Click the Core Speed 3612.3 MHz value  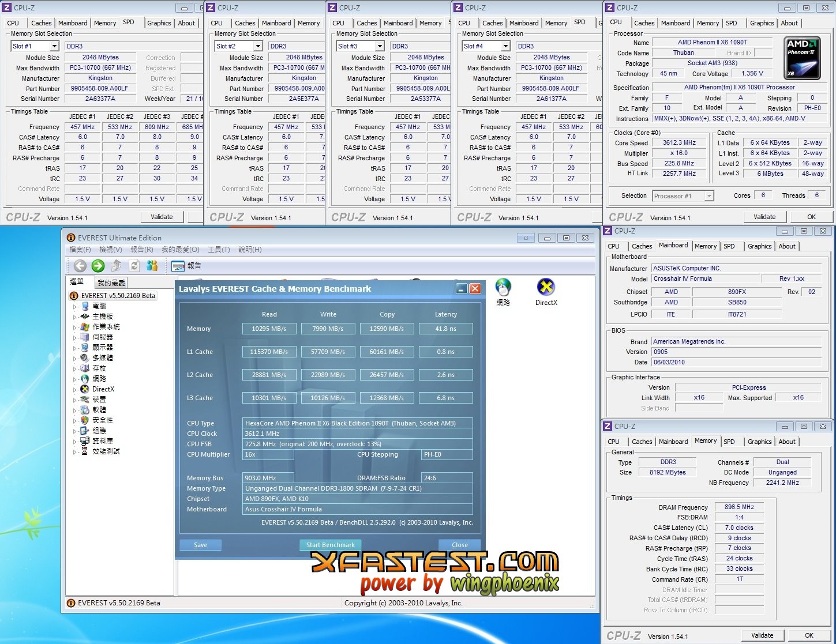click(x=679, y=142)
